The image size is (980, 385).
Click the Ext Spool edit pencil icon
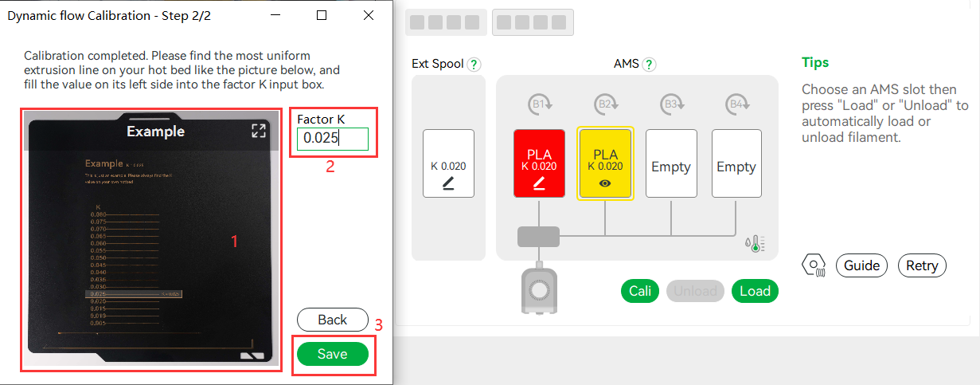coord(448,184)
